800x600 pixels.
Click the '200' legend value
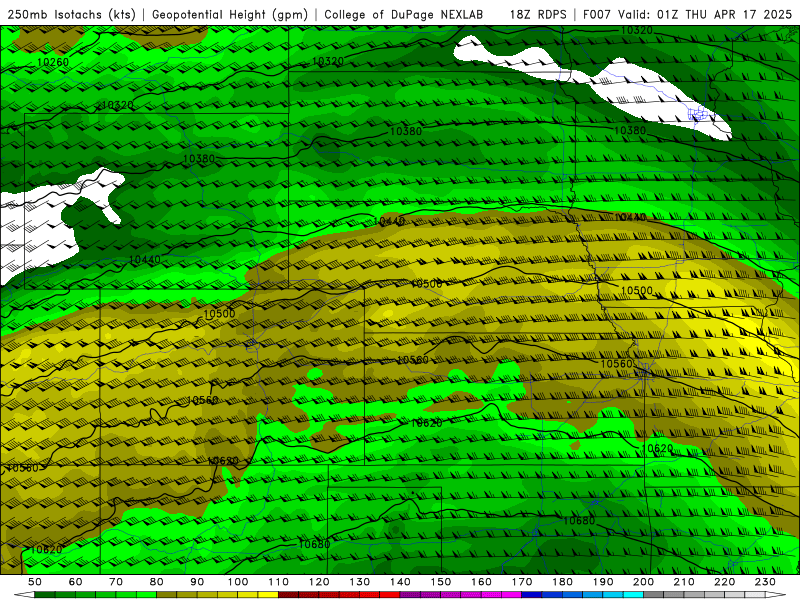[x=643, y=582]
